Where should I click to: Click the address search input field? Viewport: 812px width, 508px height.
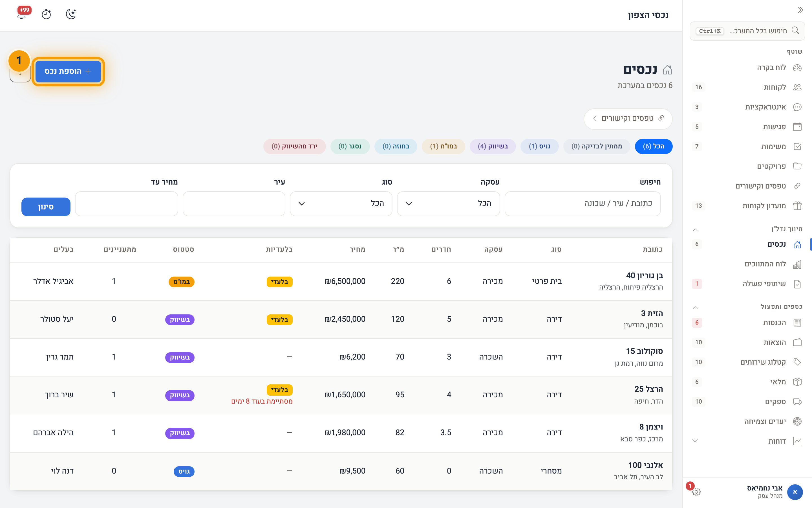583,203
